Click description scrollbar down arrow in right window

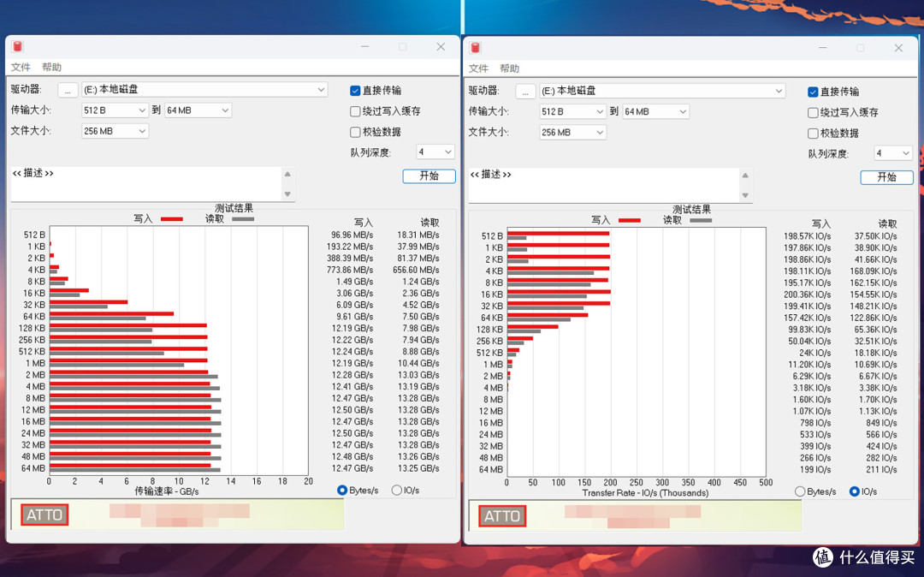click(x=745, y=195)
